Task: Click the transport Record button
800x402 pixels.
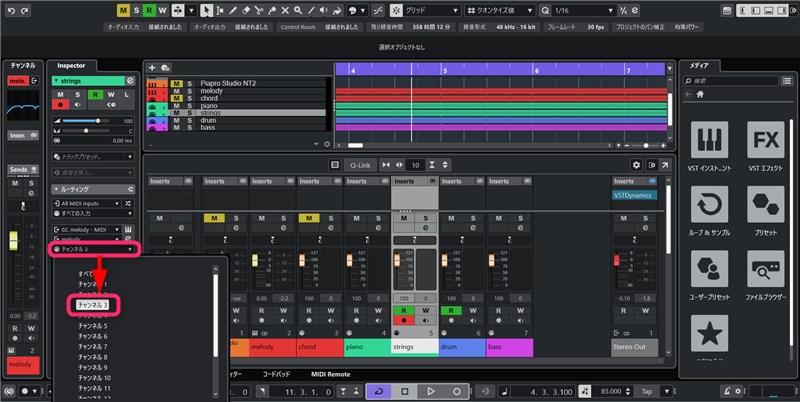Action: pos(457,391)
